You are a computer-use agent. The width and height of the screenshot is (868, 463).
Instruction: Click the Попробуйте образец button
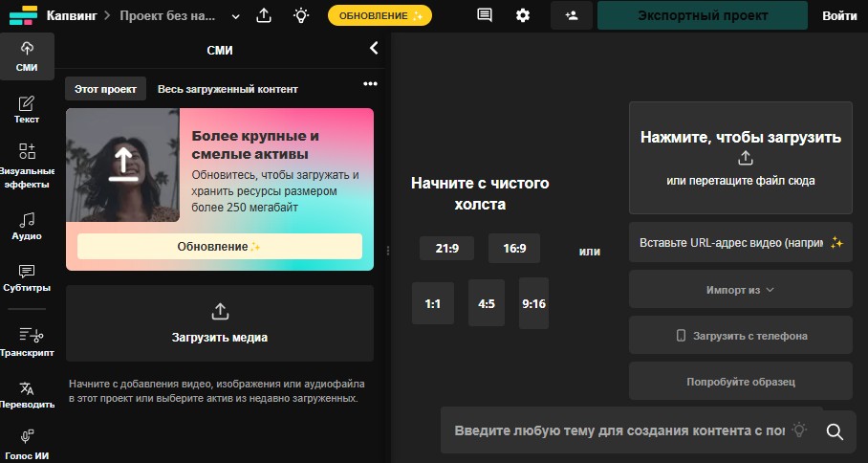(x=741, y=381)
